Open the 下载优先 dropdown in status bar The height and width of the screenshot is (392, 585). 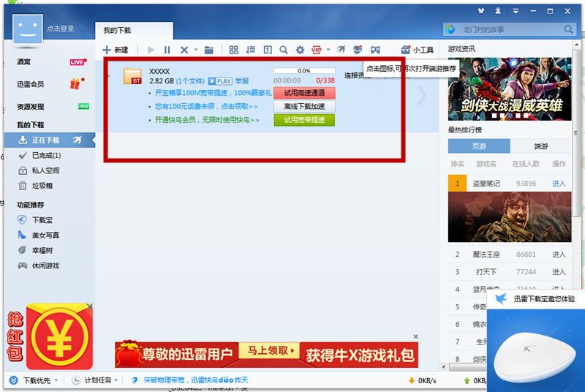coord(34,380)
